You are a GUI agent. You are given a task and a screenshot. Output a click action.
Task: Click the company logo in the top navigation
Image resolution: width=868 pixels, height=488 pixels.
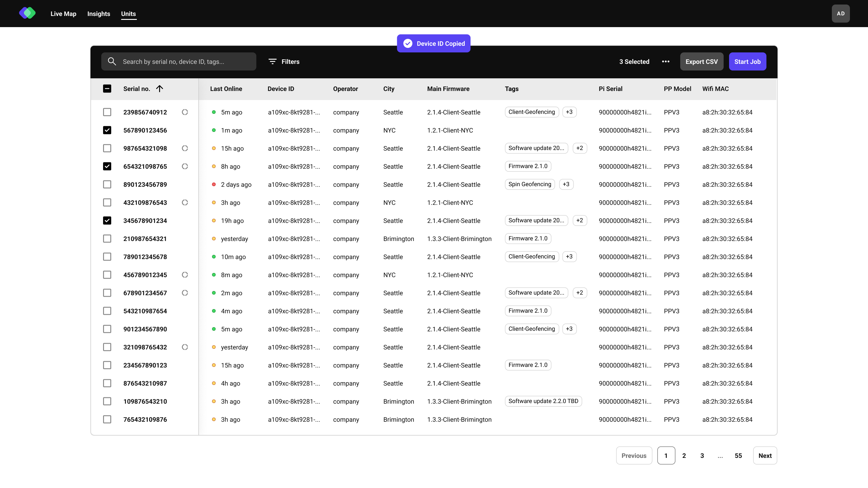click(x=27, y=13)
